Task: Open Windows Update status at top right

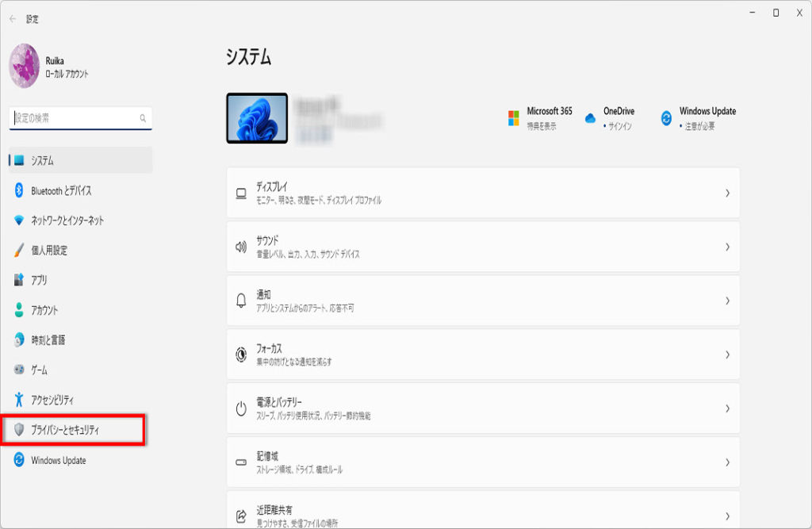Action: 698,118
